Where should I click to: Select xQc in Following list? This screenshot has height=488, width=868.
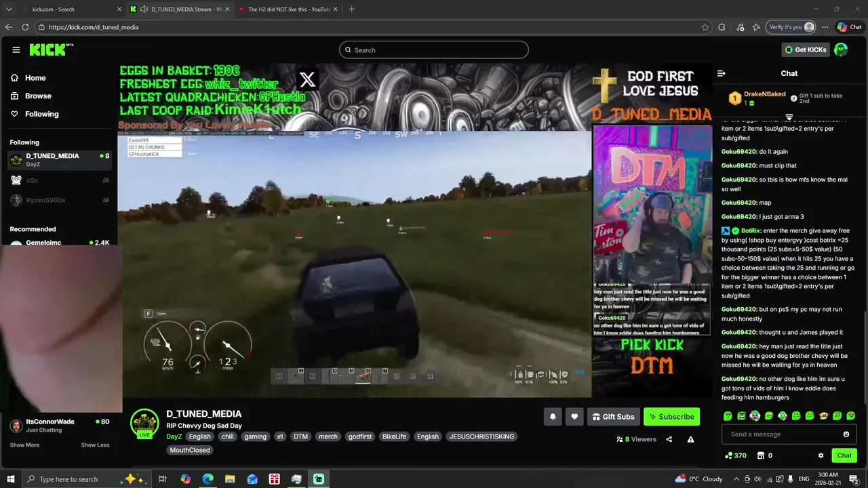click(60, 180)
